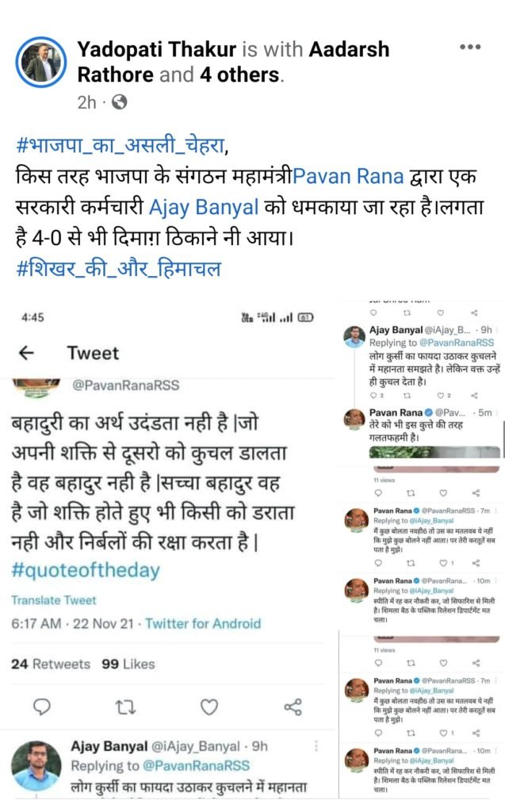Viewport: 505px width, 812px height.
Task: Click hashtag #शिखर_की_और_हिमाचल
Action: point(119,269)
